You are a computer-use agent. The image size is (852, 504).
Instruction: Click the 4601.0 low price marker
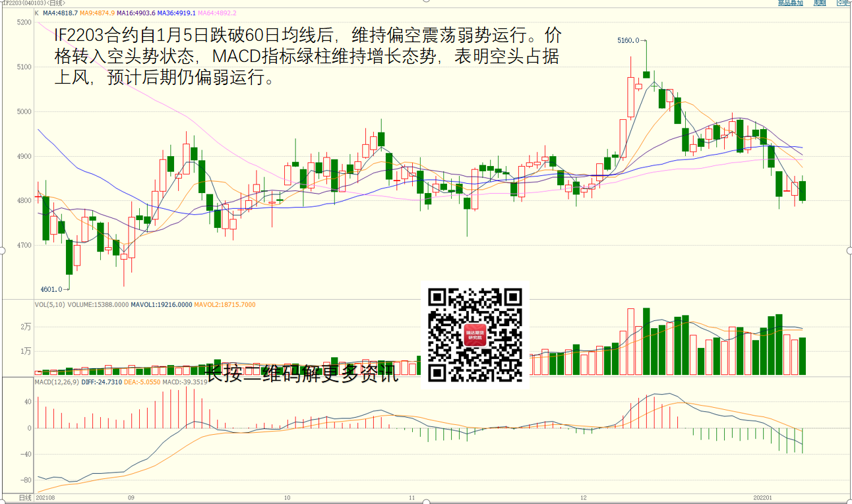click(x=51, y=289)
